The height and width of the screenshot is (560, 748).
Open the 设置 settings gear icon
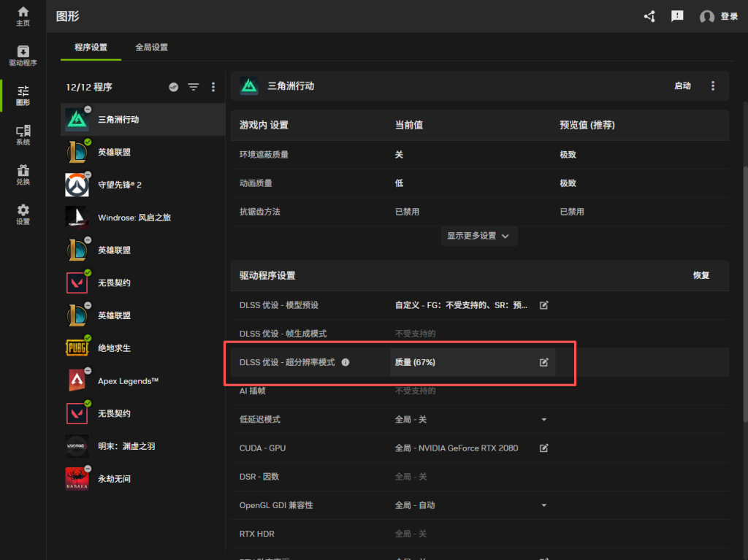click(23, 215)
